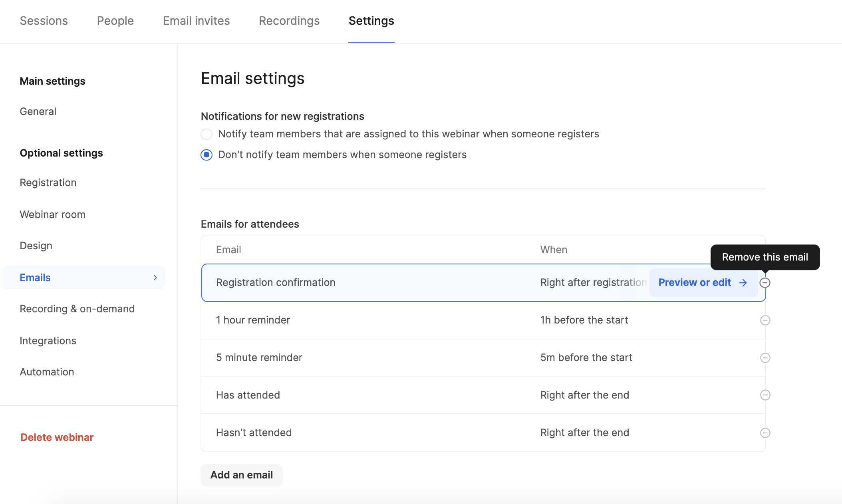
Task: Click Delete webinar link
Action: 57,437
